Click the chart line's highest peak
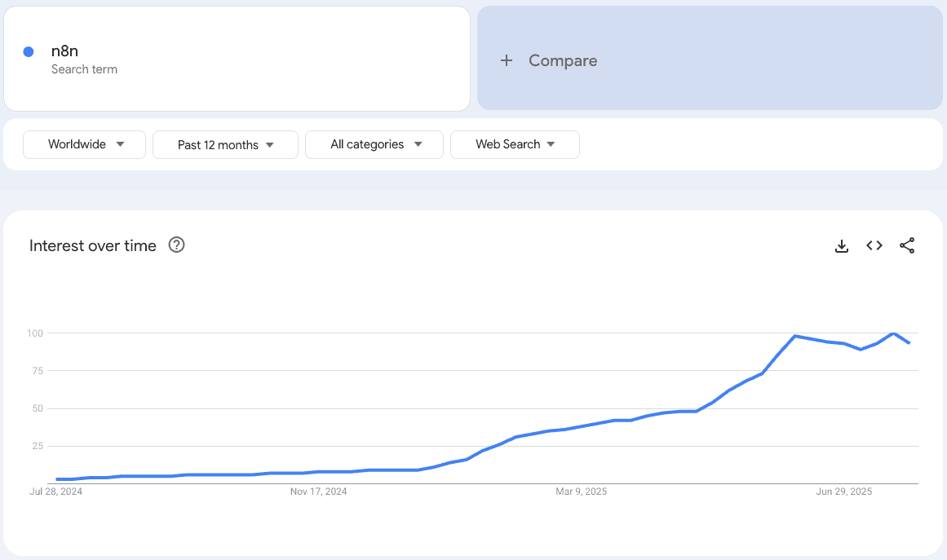 pyautogui.click(x=894, y=333)
